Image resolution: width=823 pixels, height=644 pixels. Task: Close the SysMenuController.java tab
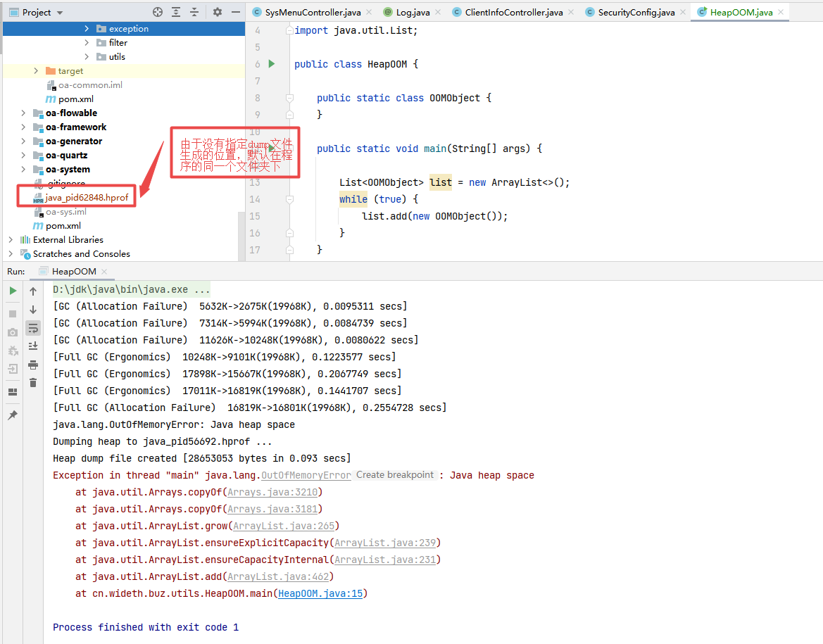point(369,12)
